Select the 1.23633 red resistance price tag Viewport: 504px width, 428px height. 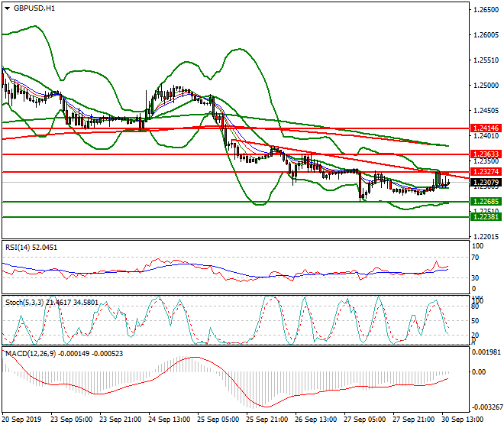486,154
